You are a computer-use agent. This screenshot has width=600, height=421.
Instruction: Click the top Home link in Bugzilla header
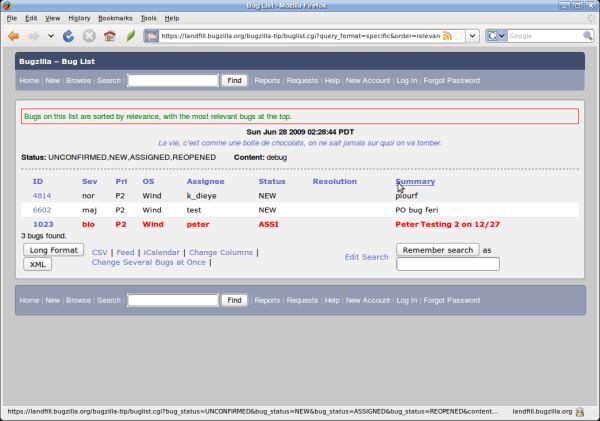29,80
